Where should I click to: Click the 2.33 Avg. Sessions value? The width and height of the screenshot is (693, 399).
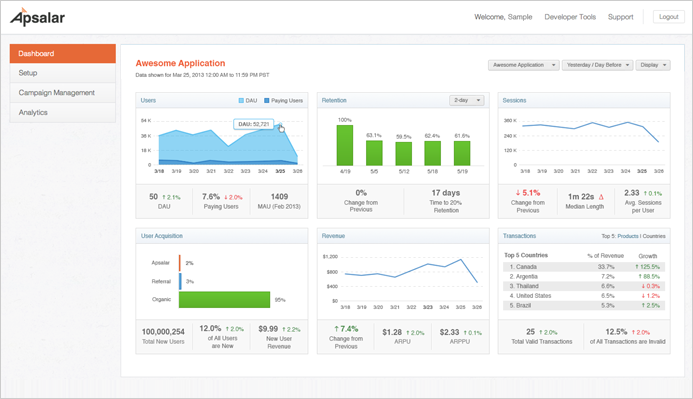tap(632, 193)
